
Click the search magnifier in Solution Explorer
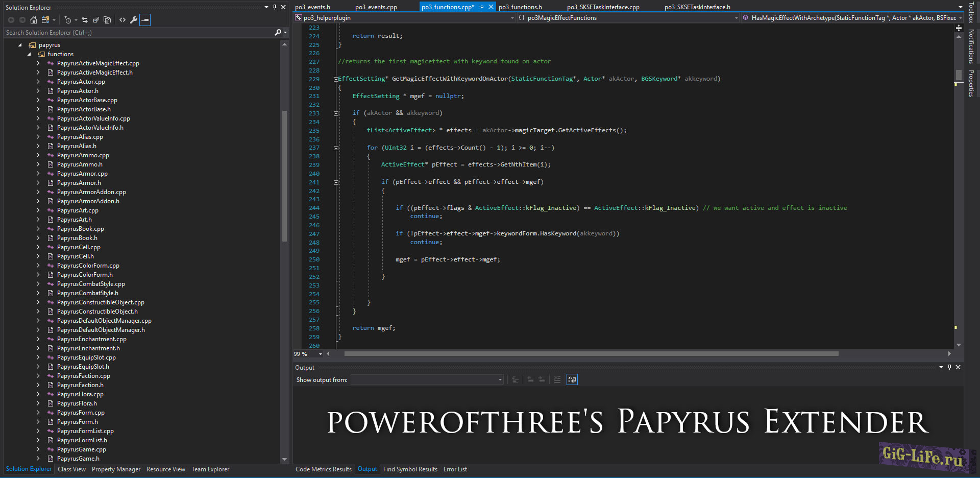click(x=277, y=32)
